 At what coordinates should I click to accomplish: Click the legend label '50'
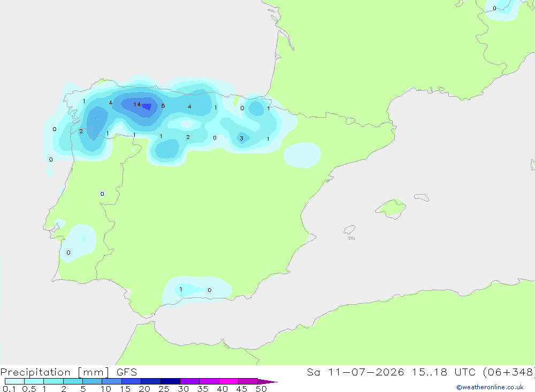[x=261, y=389]
